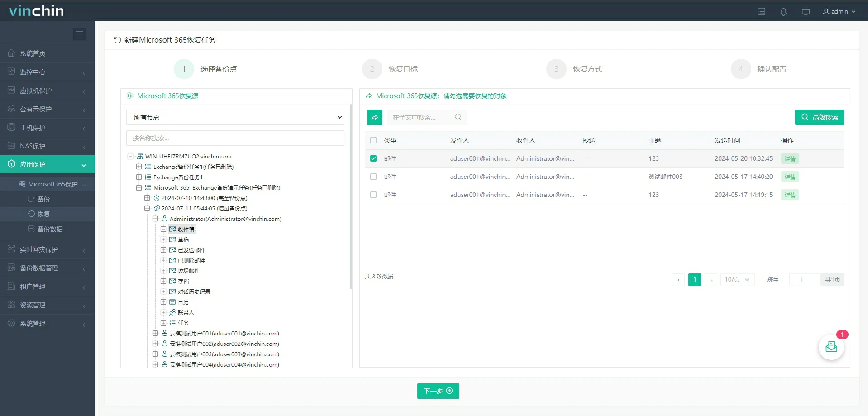868x416 pixels.
Task: Open 高级搜索 advanced search
Action: tap(820, 117)
